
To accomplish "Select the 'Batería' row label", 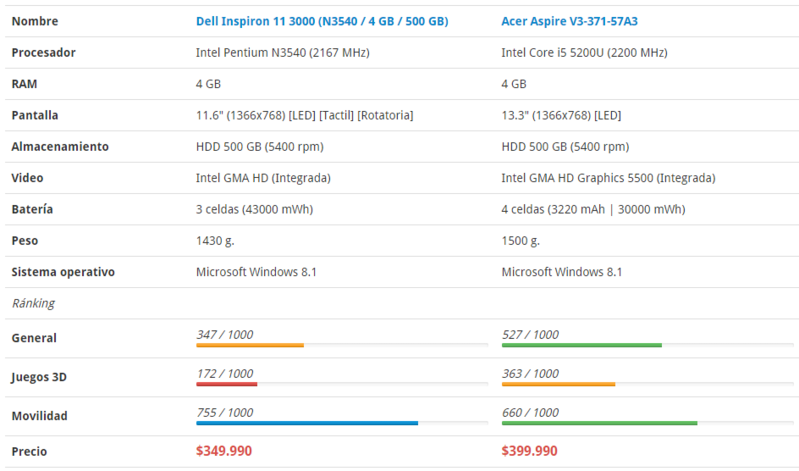I will tap(32, 210).
